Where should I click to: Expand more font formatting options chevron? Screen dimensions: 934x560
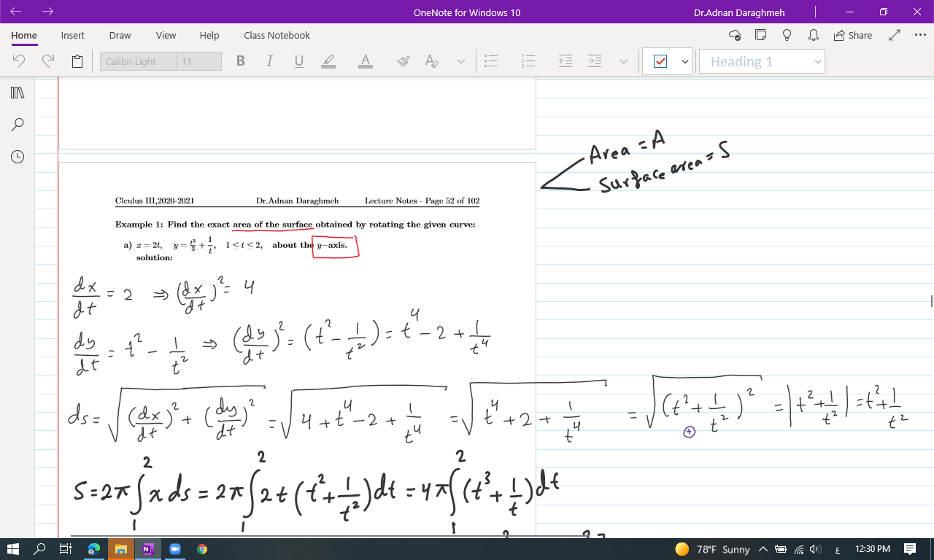pos(460,61)
